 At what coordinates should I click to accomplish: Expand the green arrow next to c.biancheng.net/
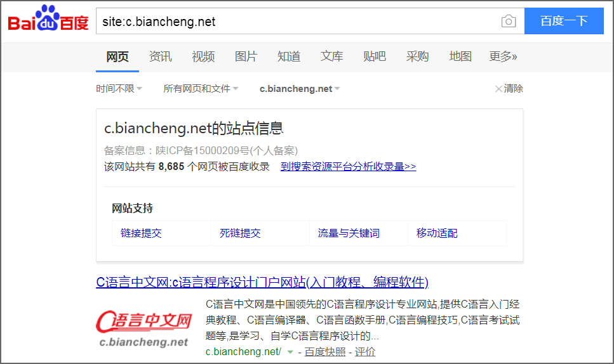point(290,352)
